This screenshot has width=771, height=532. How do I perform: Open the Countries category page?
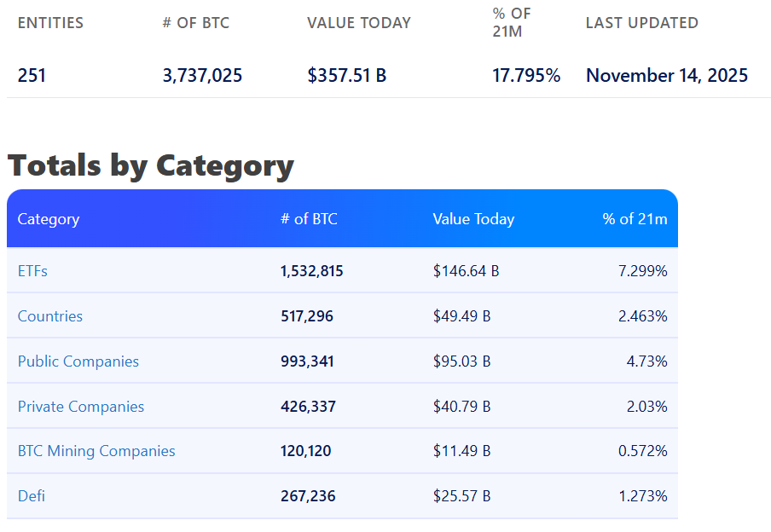49,315
